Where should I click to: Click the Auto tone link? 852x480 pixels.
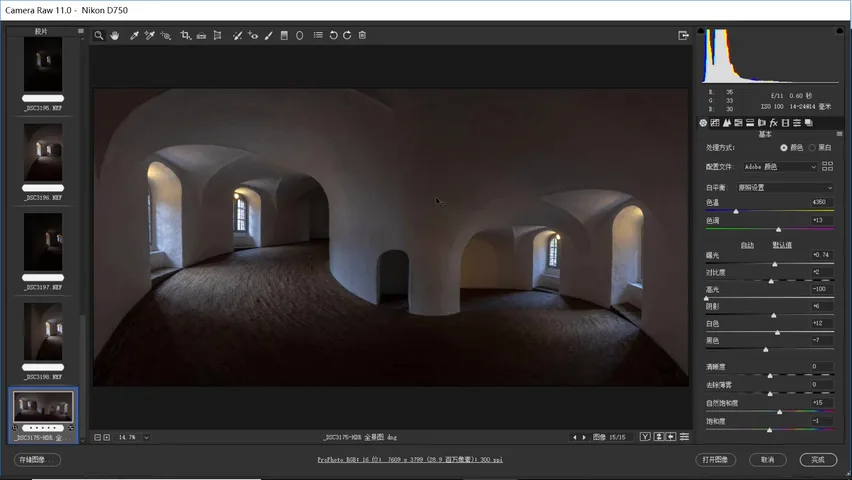[747, 245]
